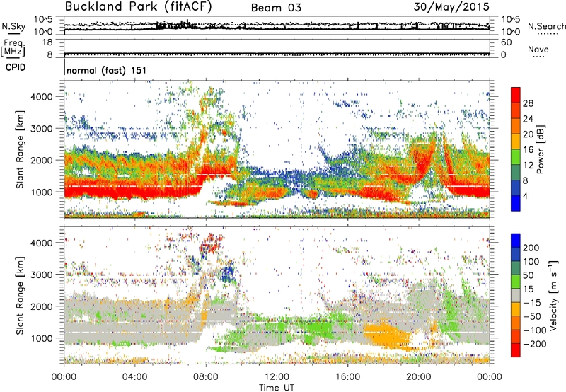Click the 'N.Search' legend label
The image size is (566, 392).
point(546,26)
